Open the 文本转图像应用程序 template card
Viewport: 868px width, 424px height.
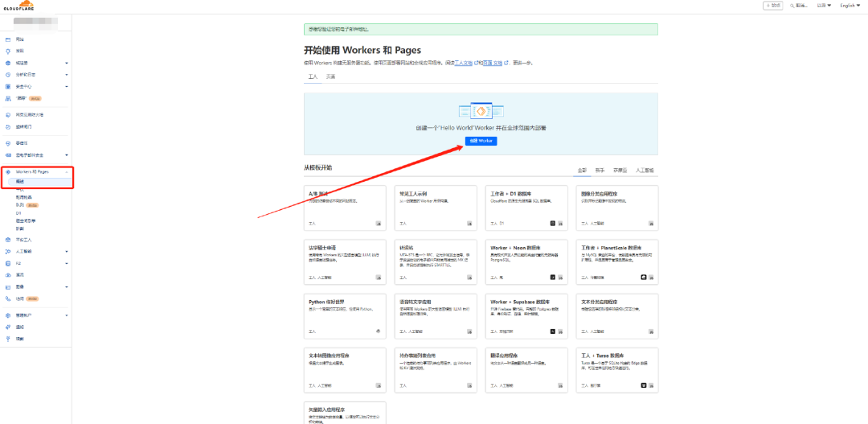coord(345,370)
